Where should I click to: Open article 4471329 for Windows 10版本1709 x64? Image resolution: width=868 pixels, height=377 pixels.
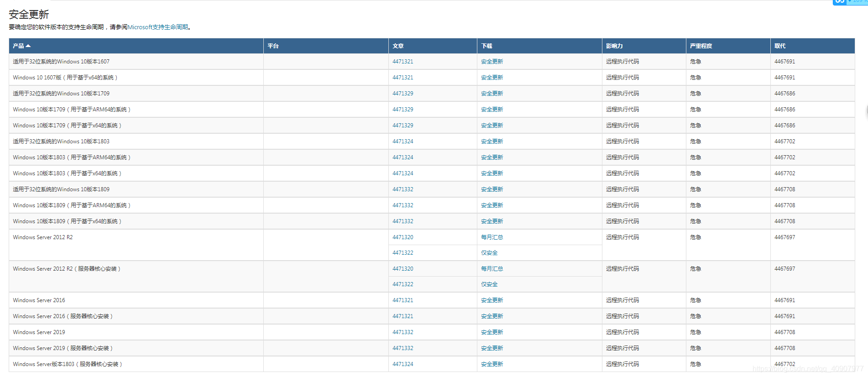pos(403,126)
